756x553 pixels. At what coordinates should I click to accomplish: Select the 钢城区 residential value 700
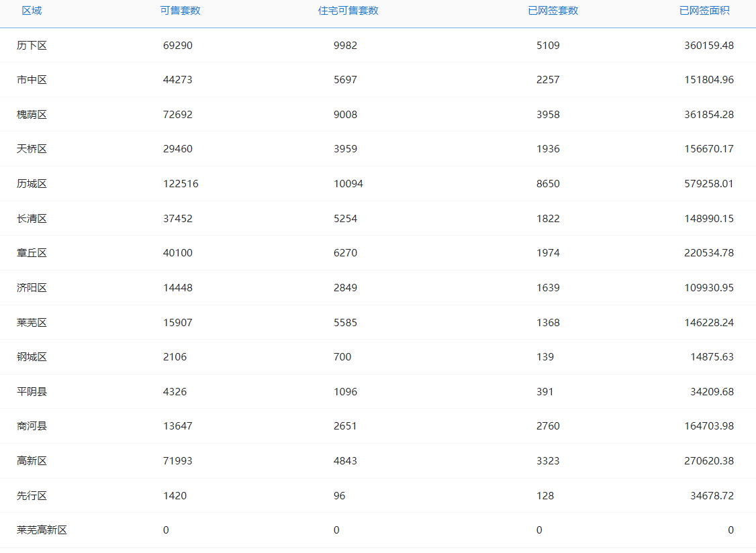click(x=342, y=357)
